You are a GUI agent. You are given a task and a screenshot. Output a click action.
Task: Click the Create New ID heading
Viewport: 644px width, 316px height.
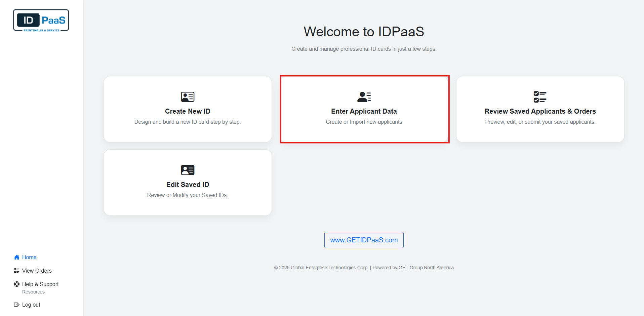(x=188, y=111)
